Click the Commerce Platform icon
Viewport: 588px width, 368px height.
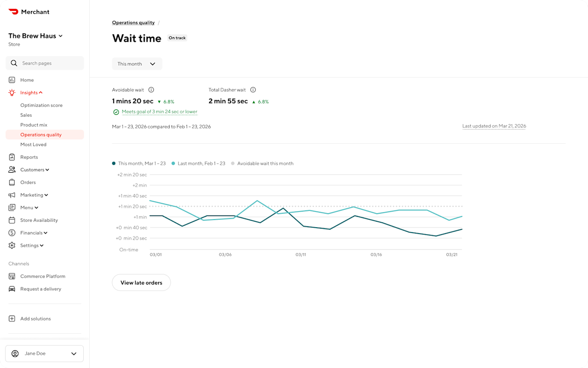[12, 276]
